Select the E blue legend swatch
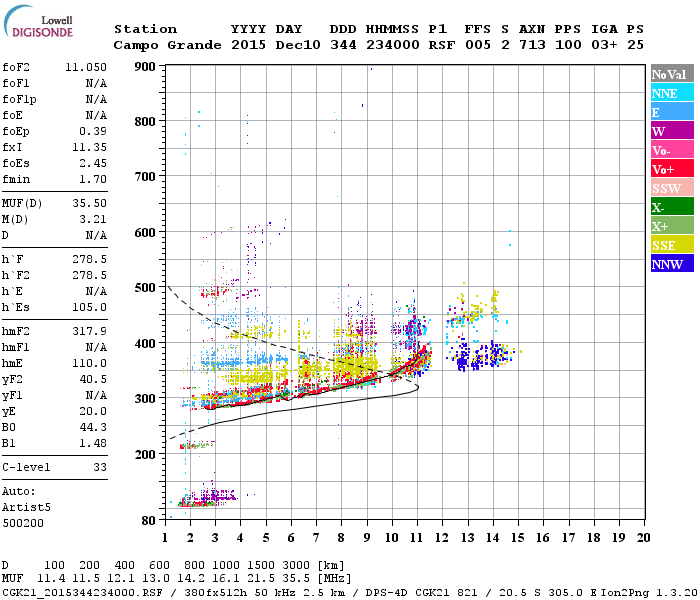 tap(672, 112)
